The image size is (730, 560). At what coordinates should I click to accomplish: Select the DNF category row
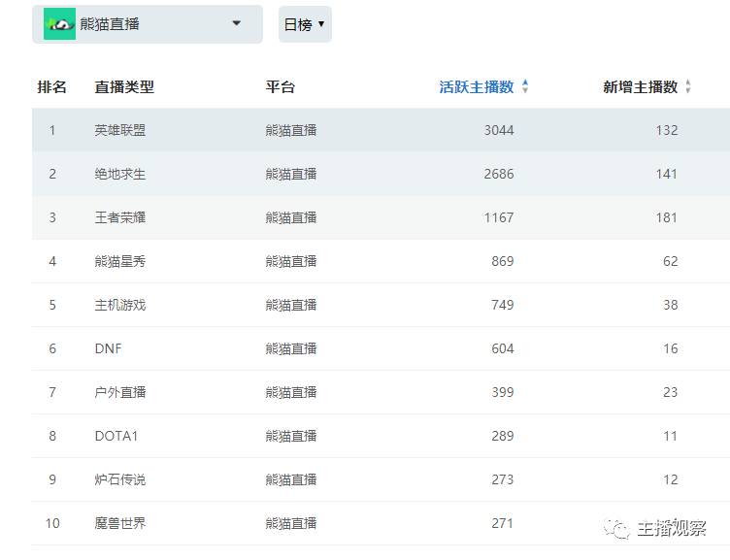click(109, 348)
